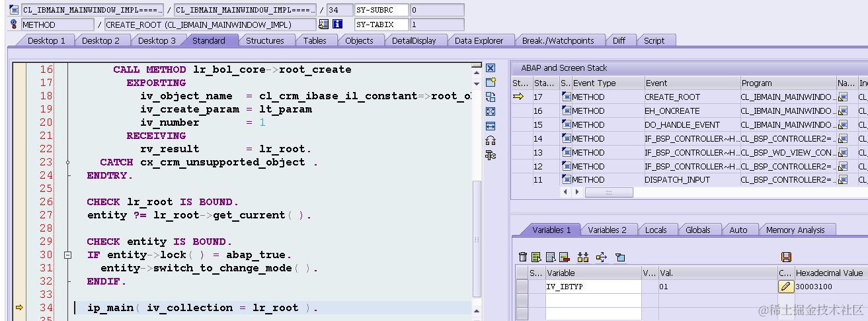The image size is (868, 321).
Task: Open the Script tab
Action: pyautogui.click(x=654, y=40)
